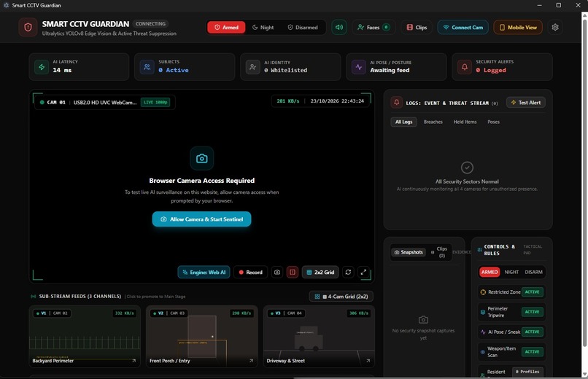Image resolution: width=588 pixels, height=379 pixels.
Task: Click the LIVE 1080p badge
Action: pyautogui.click(x=155, y=102)
